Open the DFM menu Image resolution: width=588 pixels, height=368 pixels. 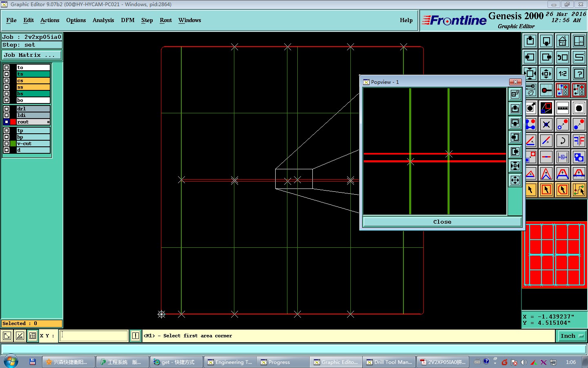coord(128,20)
